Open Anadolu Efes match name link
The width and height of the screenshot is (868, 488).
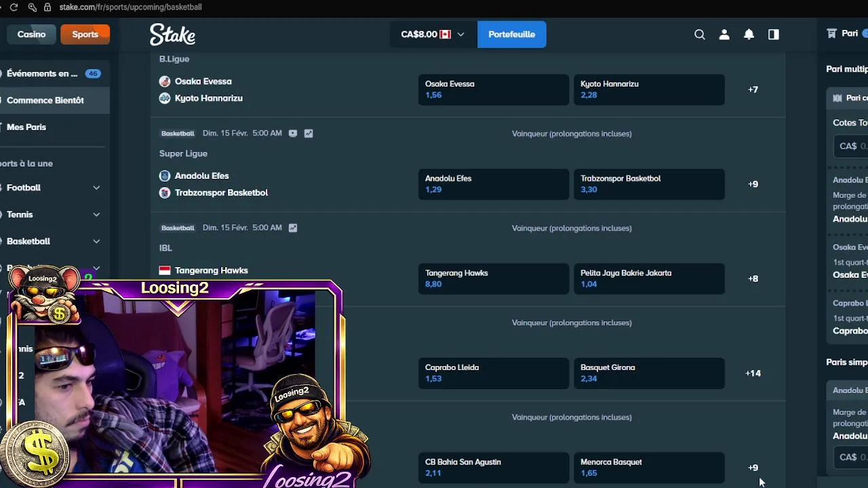[x=201, y=176]
